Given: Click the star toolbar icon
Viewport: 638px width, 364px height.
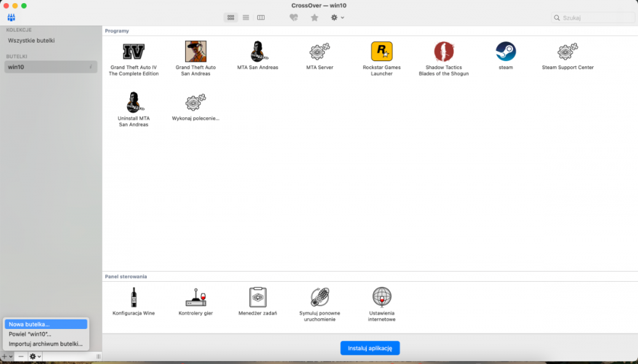Looking at the screenshot, I should [x=315, y=17].
